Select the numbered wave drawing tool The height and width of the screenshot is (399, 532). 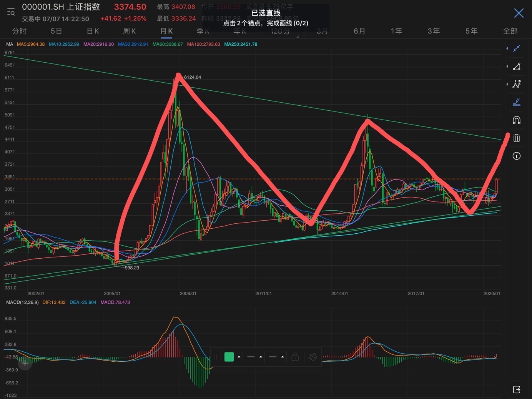tap(517, 84)
